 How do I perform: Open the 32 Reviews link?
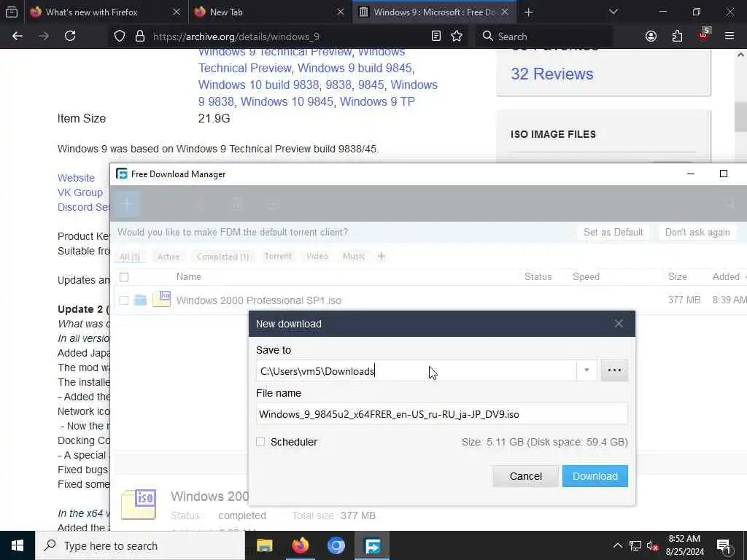551,74
